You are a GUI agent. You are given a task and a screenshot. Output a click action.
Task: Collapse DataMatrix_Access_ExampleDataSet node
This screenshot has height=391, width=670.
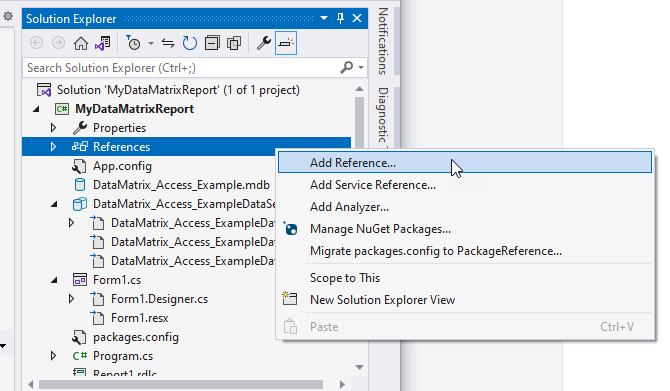pyautogui.click(x=54, y=204)
